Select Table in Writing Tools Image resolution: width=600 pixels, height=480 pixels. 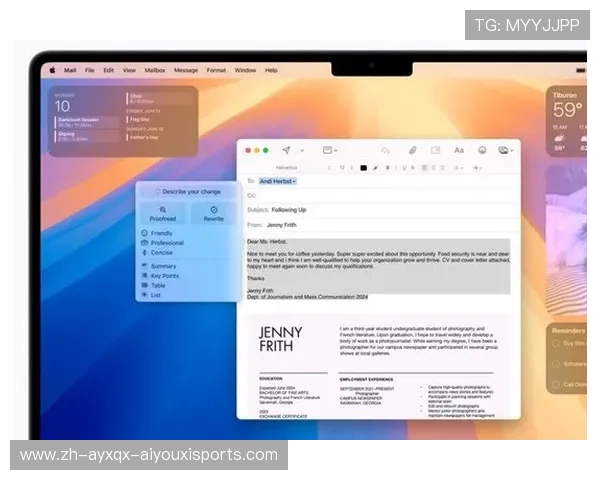click(153, 285)
